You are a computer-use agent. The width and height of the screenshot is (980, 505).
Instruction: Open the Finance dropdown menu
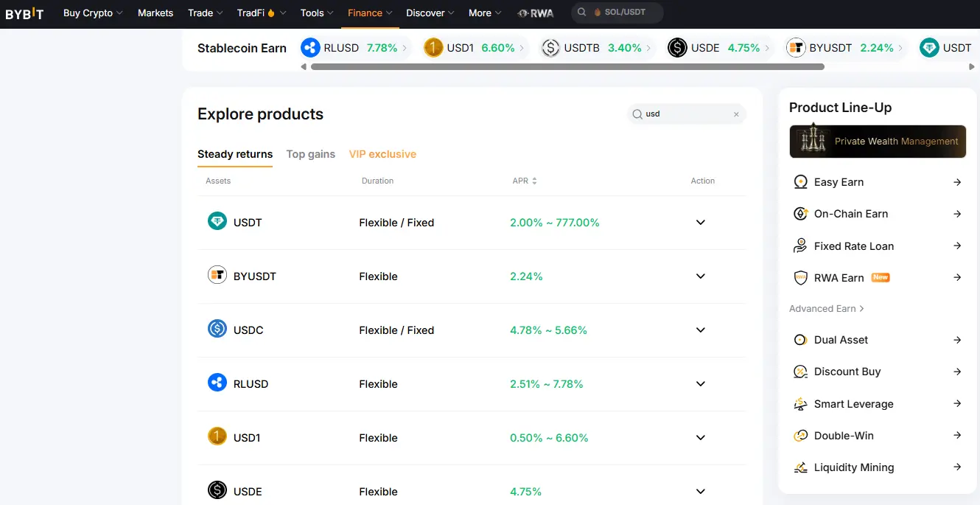370,13
